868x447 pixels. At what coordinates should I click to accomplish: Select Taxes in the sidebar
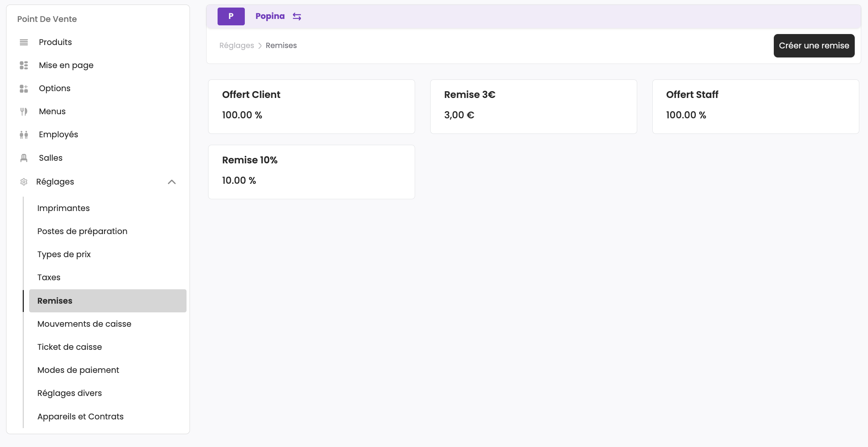[49, 278]
